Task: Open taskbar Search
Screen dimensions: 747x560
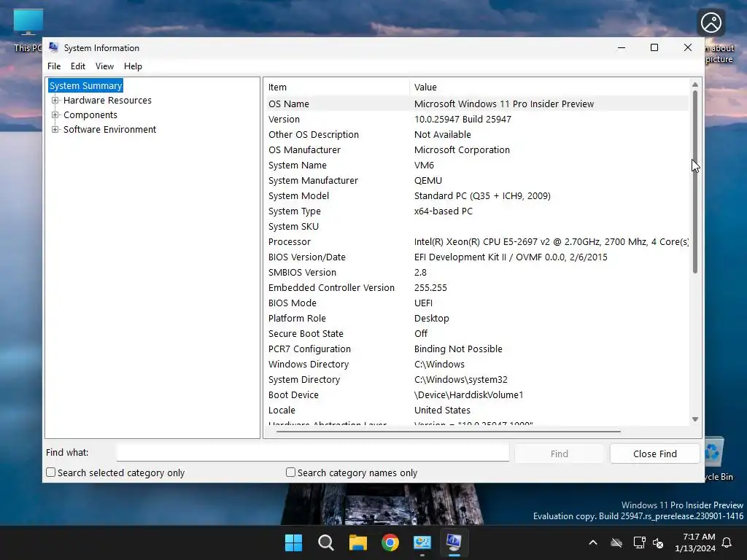Action: [x=326, y=542]
